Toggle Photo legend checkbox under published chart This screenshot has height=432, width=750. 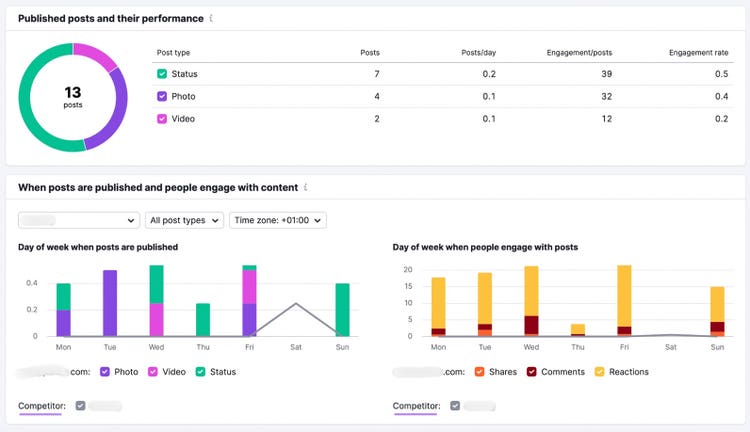[x=105, y=372]
